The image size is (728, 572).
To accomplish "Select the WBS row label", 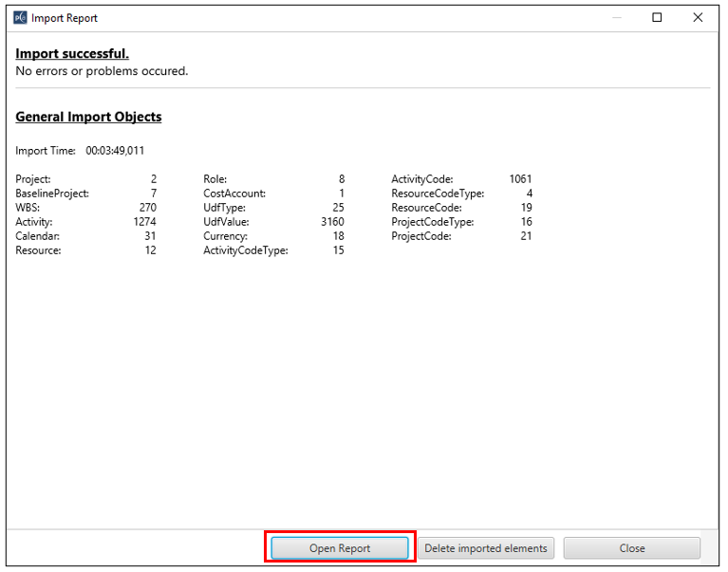I will [28, 208].
